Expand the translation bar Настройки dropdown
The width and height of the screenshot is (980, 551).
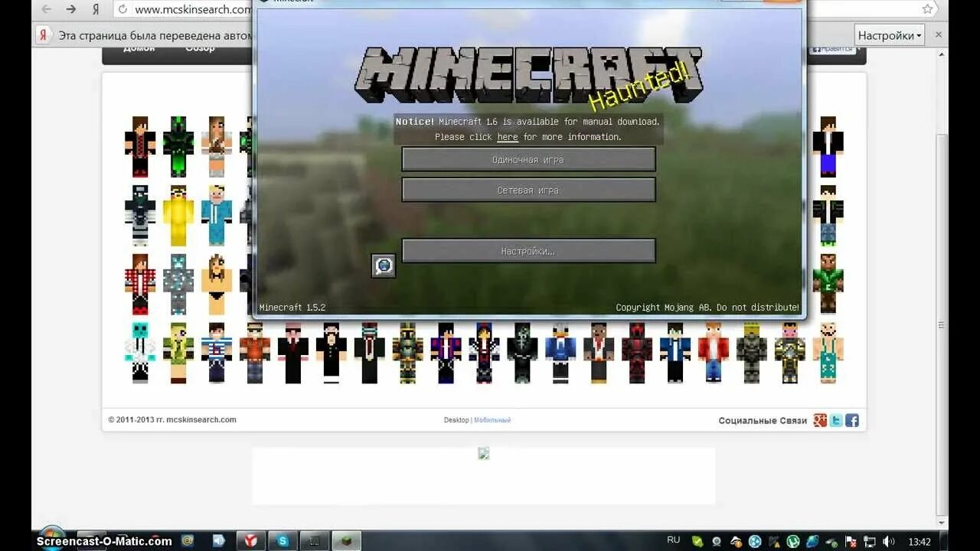(890, 35)
